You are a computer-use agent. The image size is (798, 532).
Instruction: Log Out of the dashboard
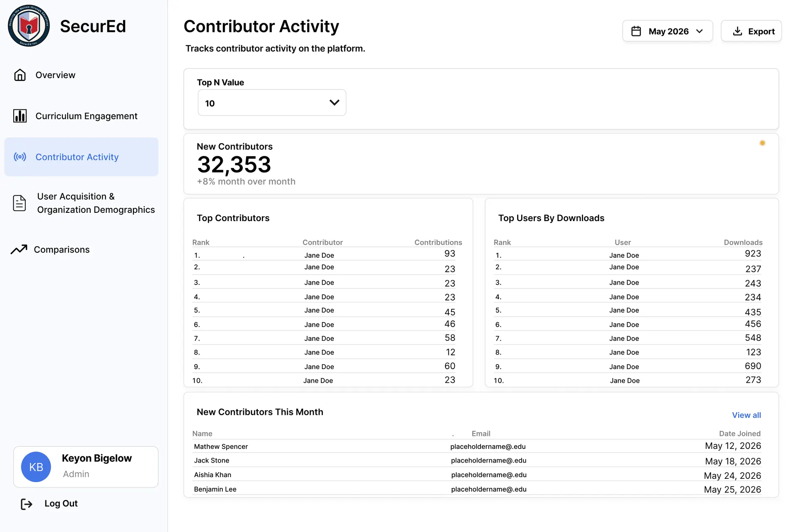[61, 504]
